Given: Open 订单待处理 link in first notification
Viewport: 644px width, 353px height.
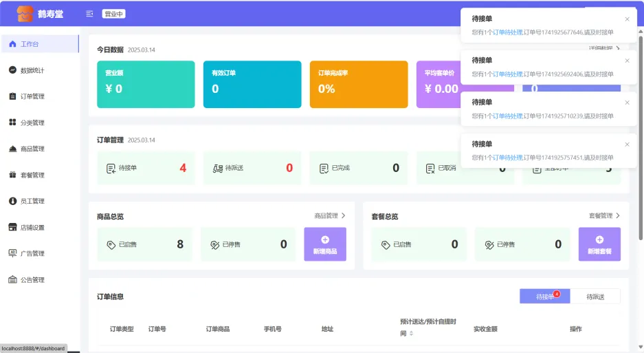Looking at the screenshot, I should (508, 32).
